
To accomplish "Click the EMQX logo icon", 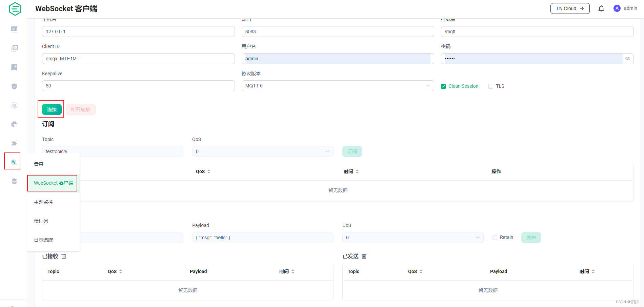I will tap(15, 9).
